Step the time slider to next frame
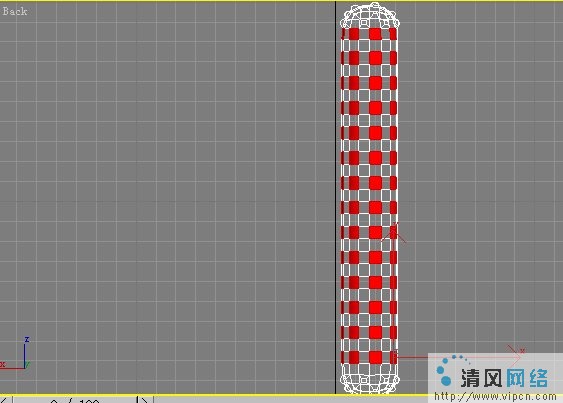563x403 pixels. (145, 400)
